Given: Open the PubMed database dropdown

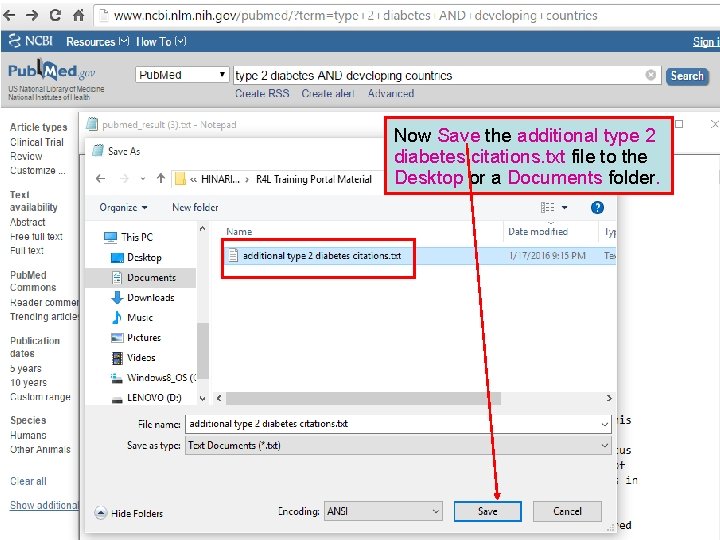Looking at the screenshot, I should click(x=182, y=75).
